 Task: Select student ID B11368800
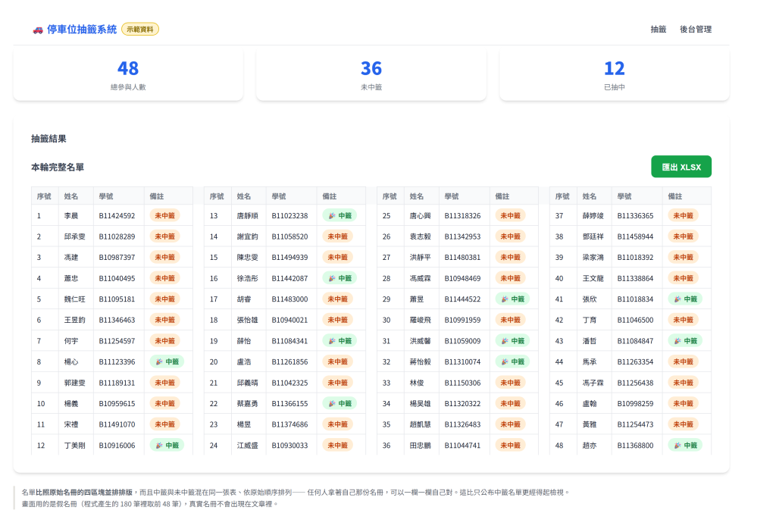635,446
